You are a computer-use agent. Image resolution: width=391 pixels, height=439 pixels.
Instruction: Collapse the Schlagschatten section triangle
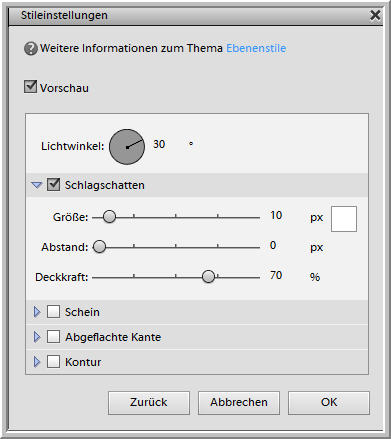pyautogui.click(x=37, y=185)
